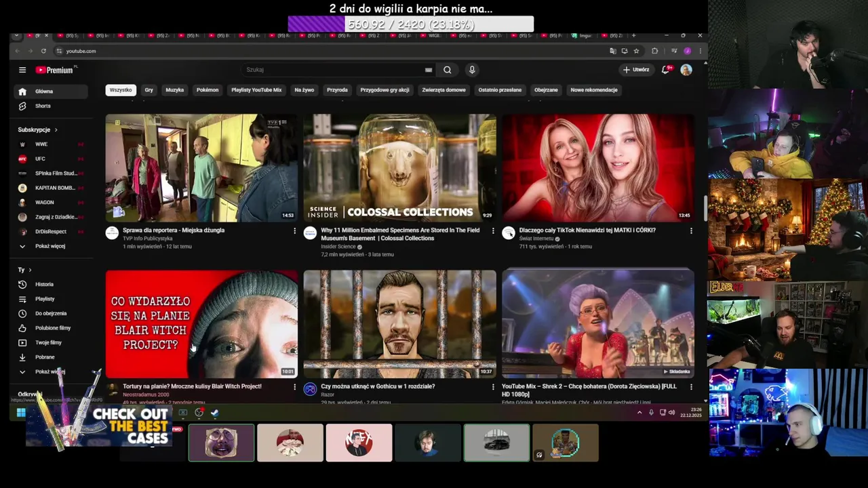Open Twoje filmy in the sidebar

(x=52, y=342)
